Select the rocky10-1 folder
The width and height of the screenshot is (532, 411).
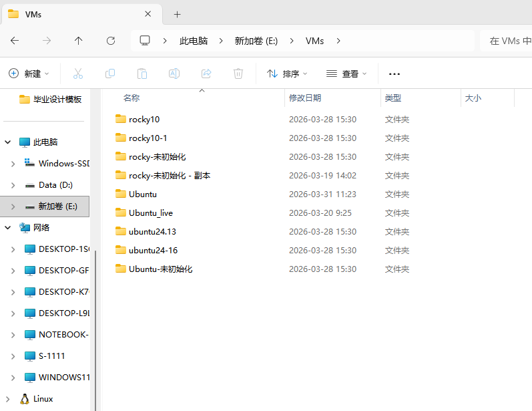(148, 138)
